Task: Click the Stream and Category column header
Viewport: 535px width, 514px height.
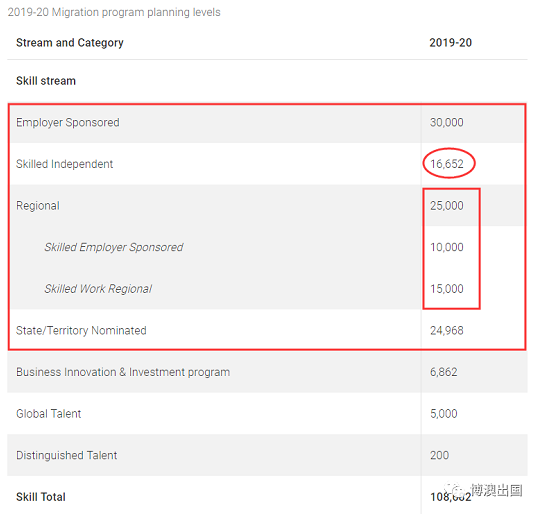Action: tap(70, 43)
